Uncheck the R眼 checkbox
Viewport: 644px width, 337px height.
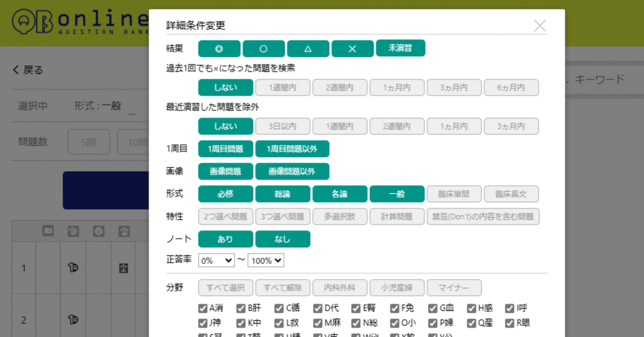pos(510,323)
